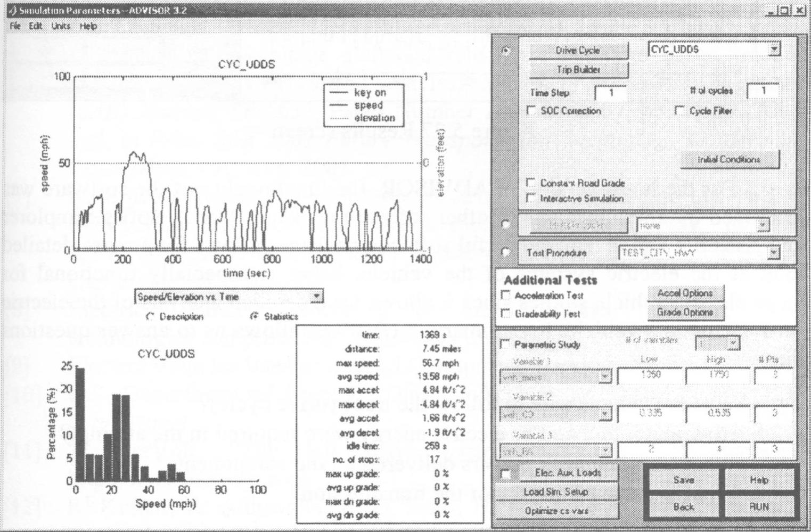Image resolution: width=811 pixels, height=532 pixels.
Task: Enable the Gradeability Test checkbox
Action: click(x=506, y=314)
